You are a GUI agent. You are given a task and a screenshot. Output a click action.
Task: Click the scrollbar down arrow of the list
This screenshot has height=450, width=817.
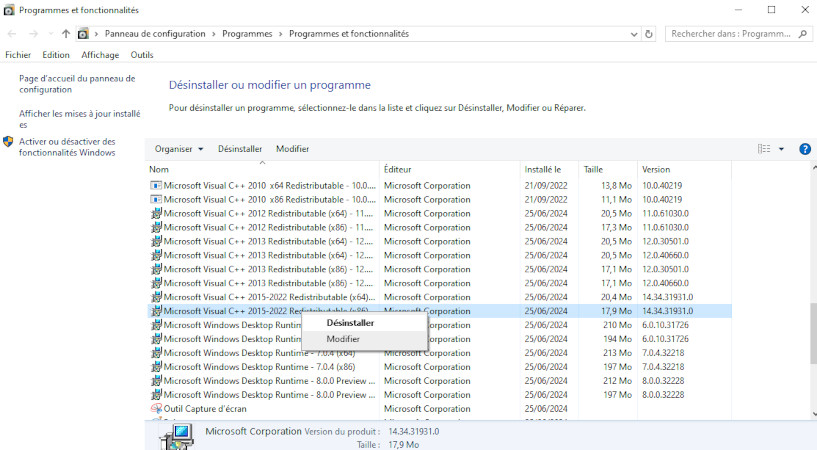(814, 414)
